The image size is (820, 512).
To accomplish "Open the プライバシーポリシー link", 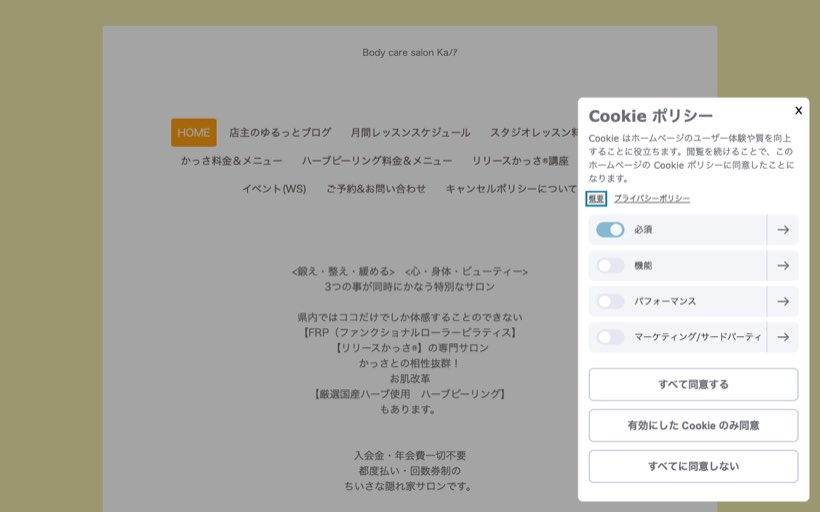I will coord(652,199).
